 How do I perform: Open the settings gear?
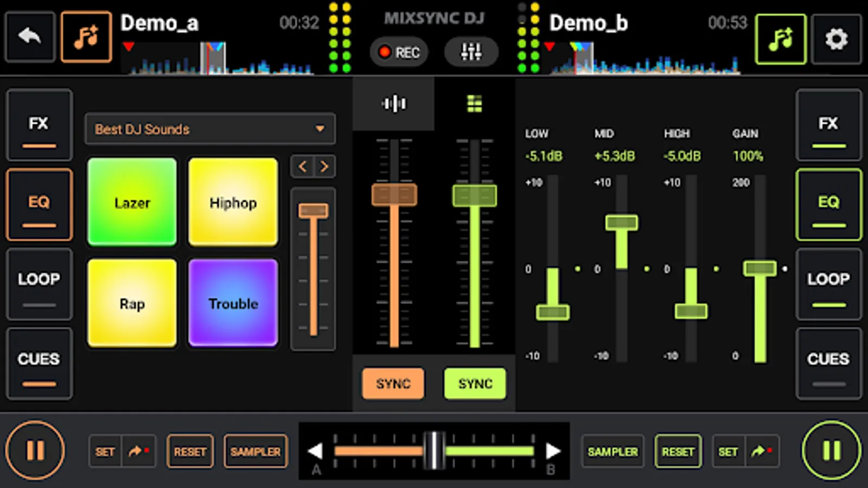point(837,39)
